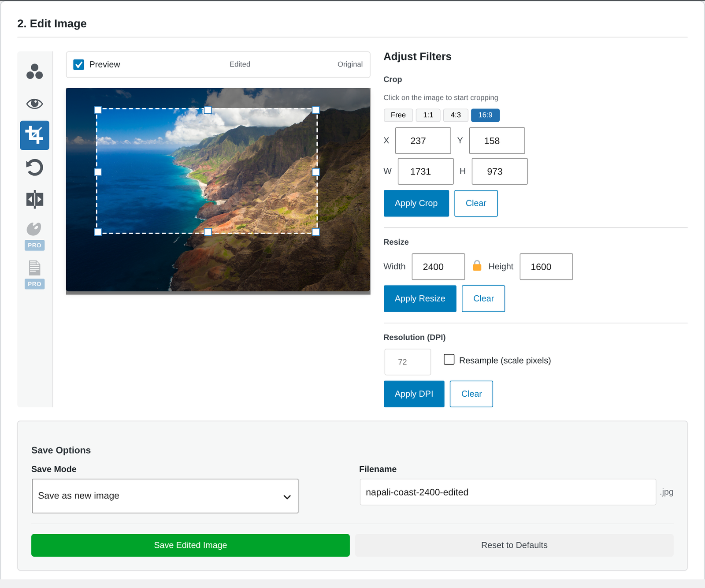Click the PRO document tool icon

(34, 268)
